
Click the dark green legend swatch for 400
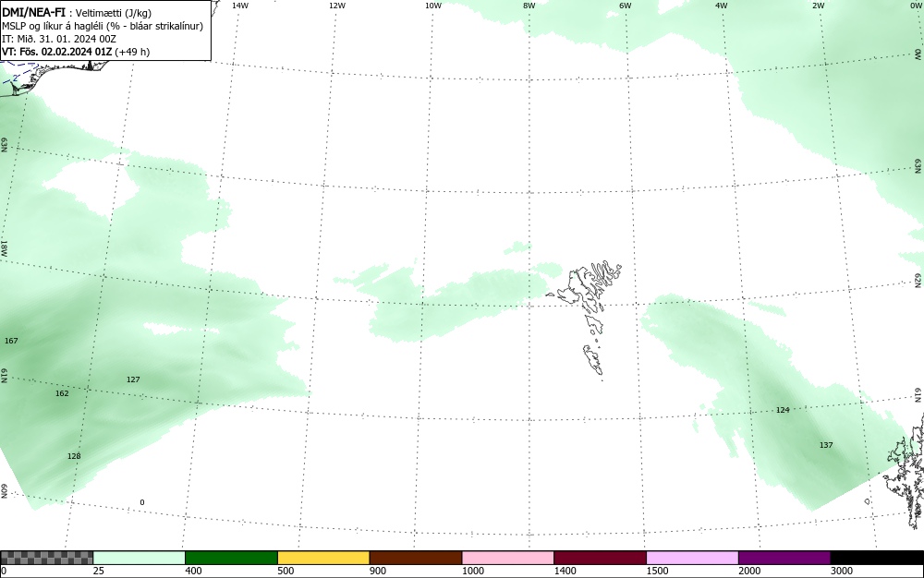(231, 558)
